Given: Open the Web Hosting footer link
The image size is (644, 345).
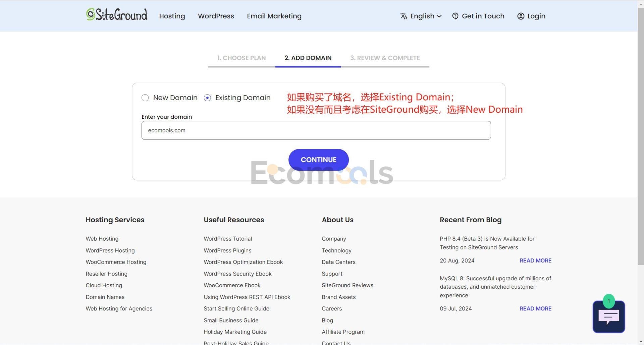Looking at the screenshot, I should tap(102, 239).
